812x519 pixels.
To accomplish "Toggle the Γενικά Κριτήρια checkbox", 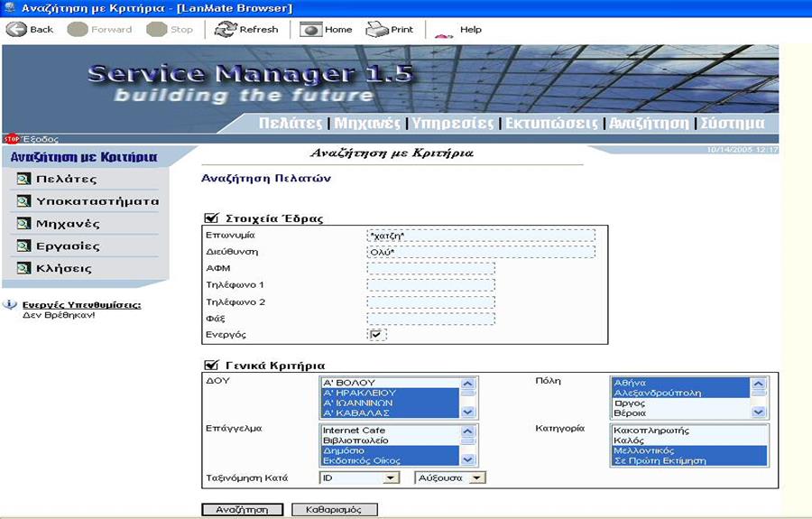I will pos(211,366).
